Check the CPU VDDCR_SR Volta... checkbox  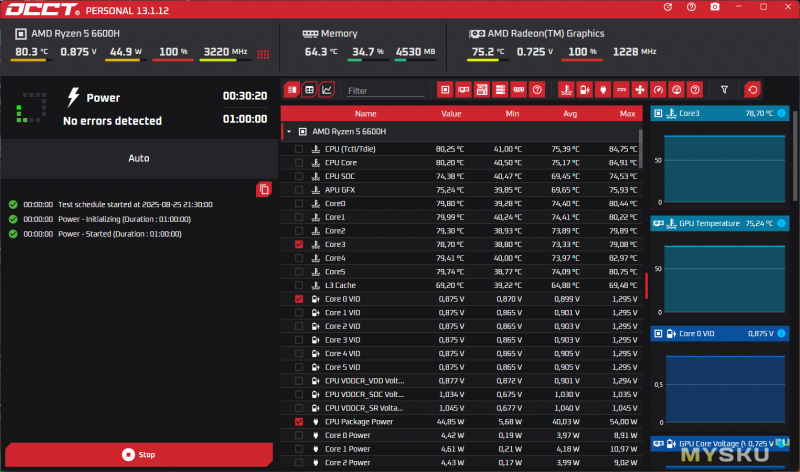[x=299, y=408]
